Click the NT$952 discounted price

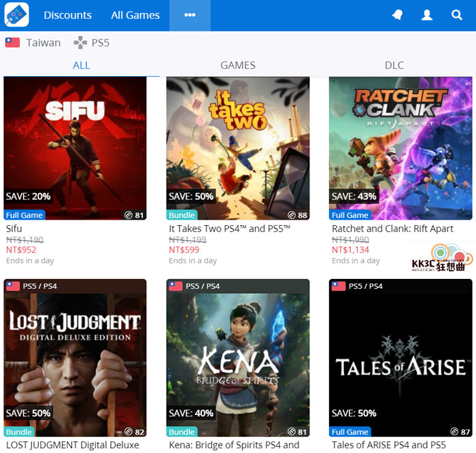click(x=21, y=250)
